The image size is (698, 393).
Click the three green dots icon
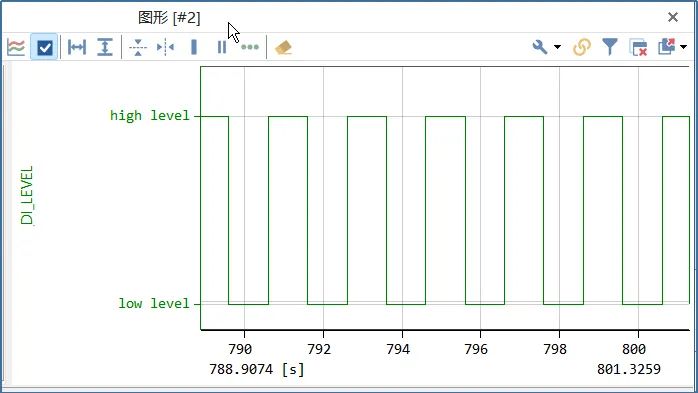[x=250, y=47]
